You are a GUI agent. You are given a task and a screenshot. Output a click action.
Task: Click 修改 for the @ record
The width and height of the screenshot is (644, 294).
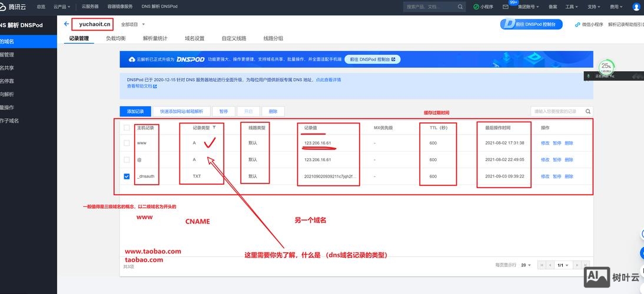[x=545, y=159]
